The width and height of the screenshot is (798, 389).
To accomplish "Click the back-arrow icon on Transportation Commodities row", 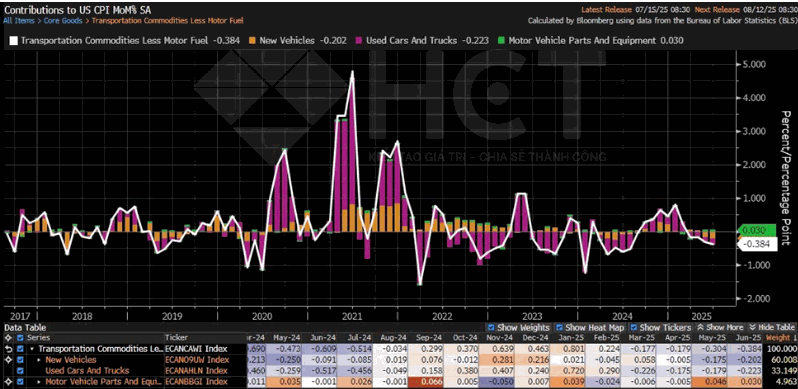I will click(x=8, y=349).
